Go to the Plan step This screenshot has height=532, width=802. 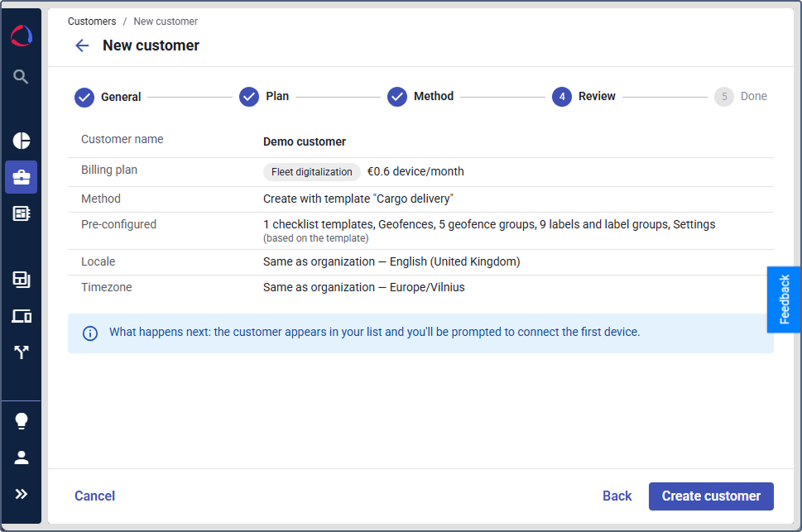pyautogui.click(x=264, y=97)
